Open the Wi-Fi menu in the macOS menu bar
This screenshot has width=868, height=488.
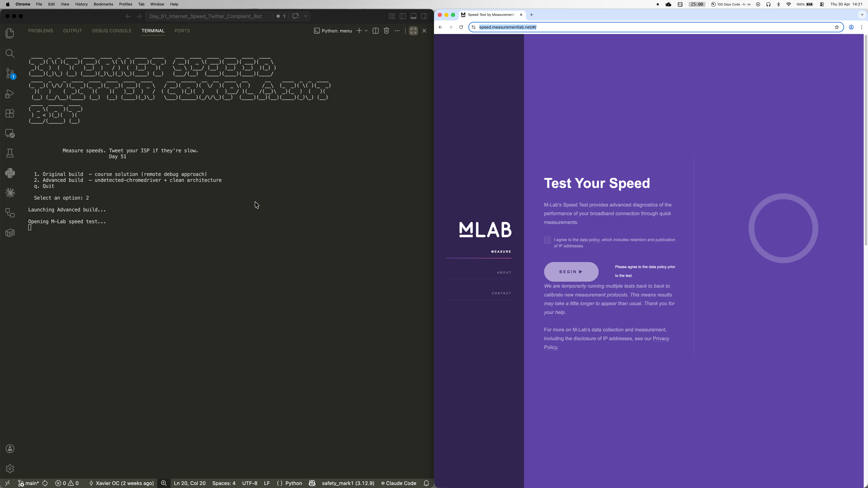pos(789,4)
